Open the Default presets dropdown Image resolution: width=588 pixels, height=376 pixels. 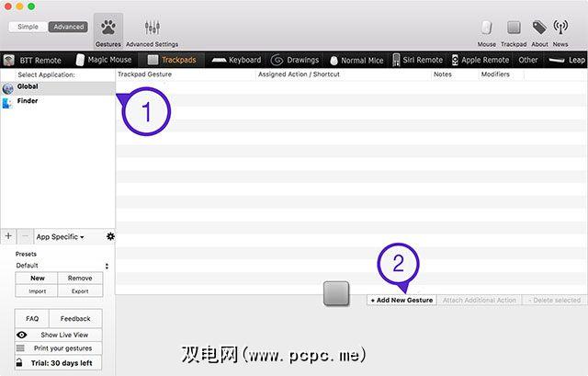62,266
